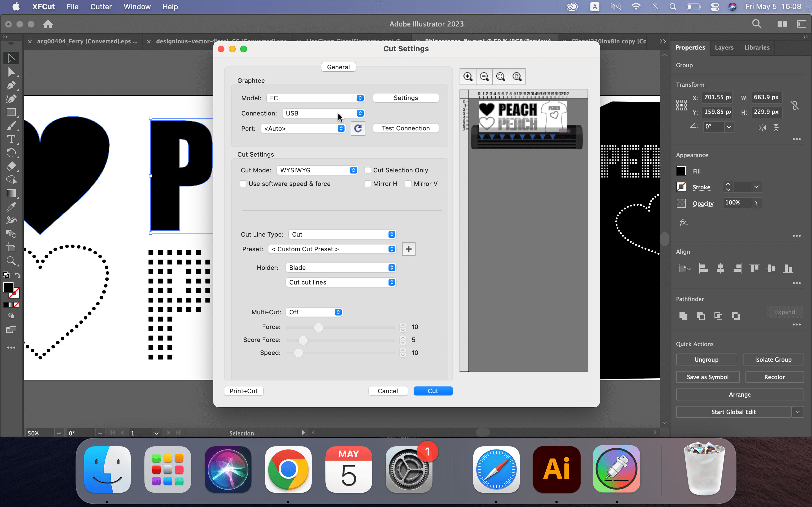
Task: Switch to the Layers tab
Action: [724, 47]
